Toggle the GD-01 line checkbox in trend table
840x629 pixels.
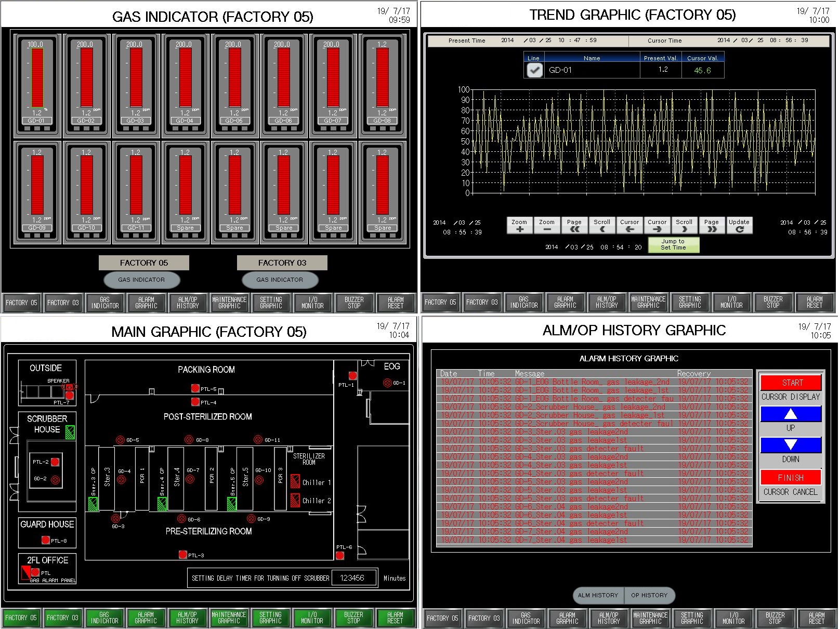[534, 70]
